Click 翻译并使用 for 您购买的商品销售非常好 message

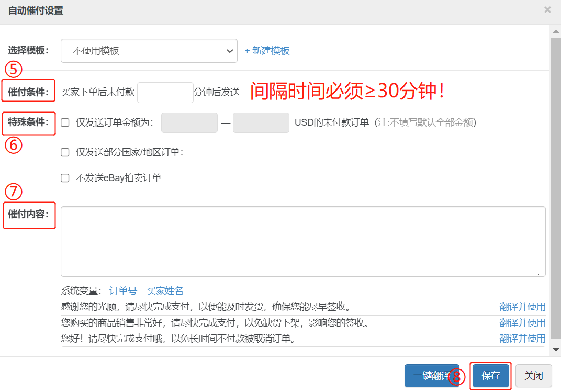[x=522, y=322]
